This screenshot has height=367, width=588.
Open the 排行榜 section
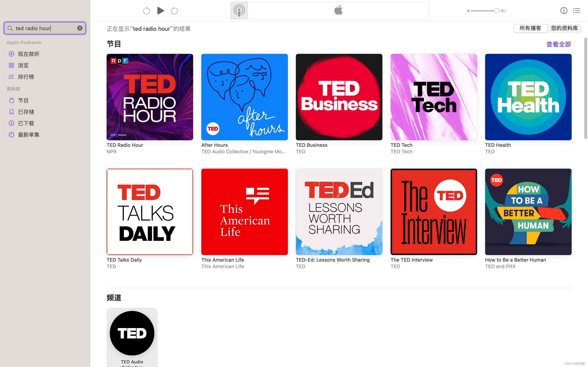point(26,77)
